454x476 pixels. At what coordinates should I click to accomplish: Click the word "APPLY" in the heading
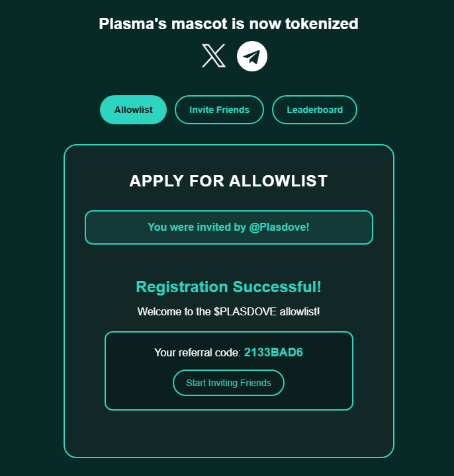pos(156,181)
